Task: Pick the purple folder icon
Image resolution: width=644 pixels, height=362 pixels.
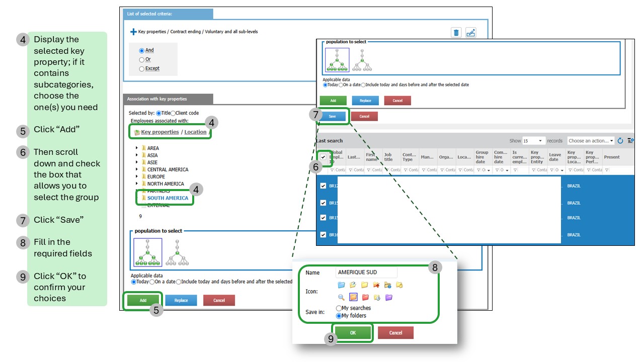Action: tap(389, 297)
